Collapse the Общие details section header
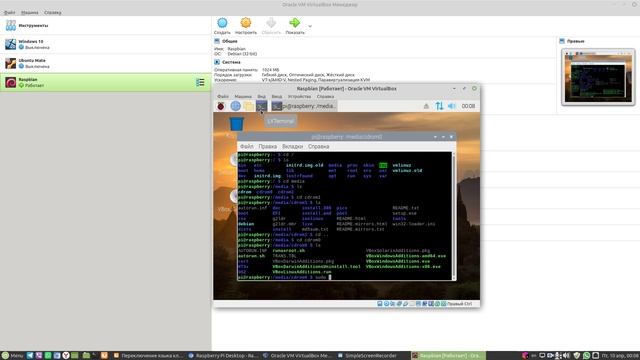Screen dimensions: 640x360 tap(230, 41)
